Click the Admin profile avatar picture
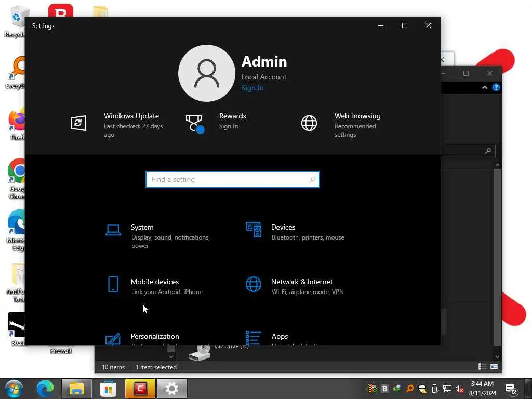Viewport: 532px width, 399px height. [207, 73]
